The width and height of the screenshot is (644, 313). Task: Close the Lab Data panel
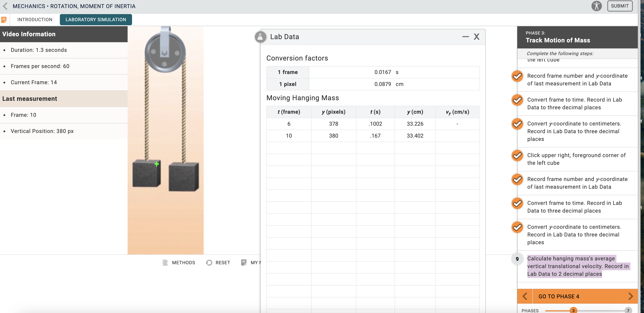click(x=476, y=37)
